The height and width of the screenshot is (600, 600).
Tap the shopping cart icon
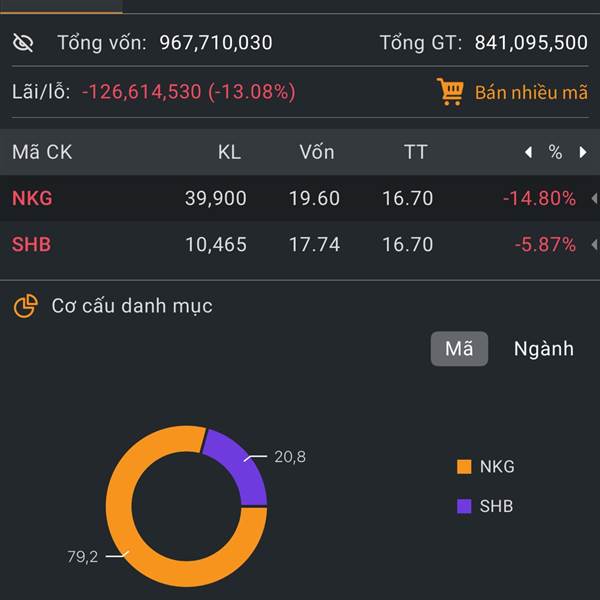[x=450, y=92]
